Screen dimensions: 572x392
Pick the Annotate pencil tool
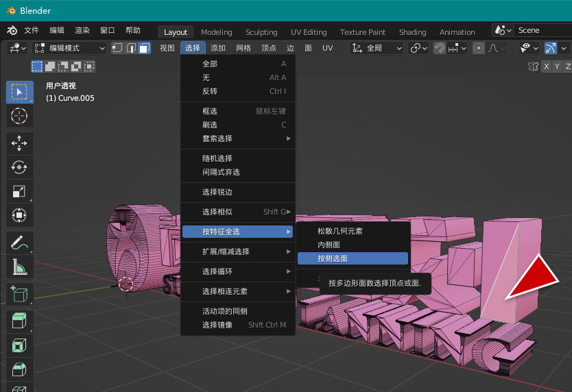click(19, 243)
